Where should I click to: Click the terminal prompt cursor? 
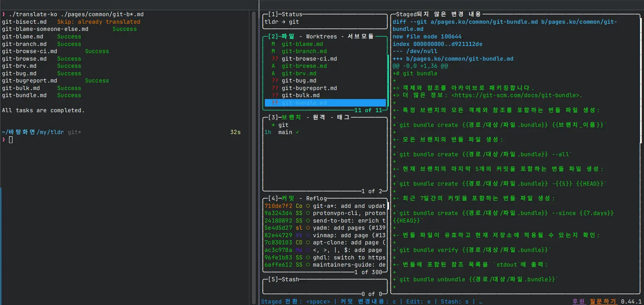(x=11, y=140)
